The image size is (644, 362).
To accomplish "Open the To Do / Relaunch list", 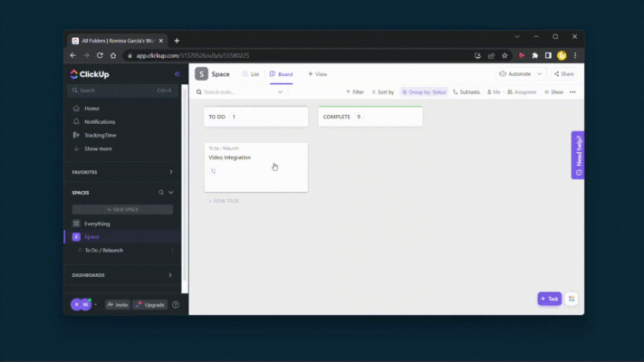I will 104,251.
